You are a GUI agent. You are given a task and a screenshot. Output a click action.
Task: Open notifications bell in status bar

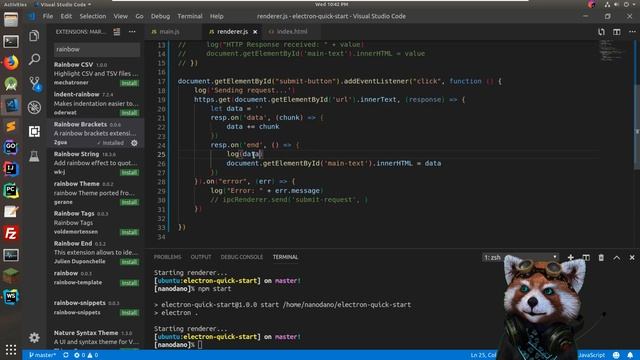630,355
